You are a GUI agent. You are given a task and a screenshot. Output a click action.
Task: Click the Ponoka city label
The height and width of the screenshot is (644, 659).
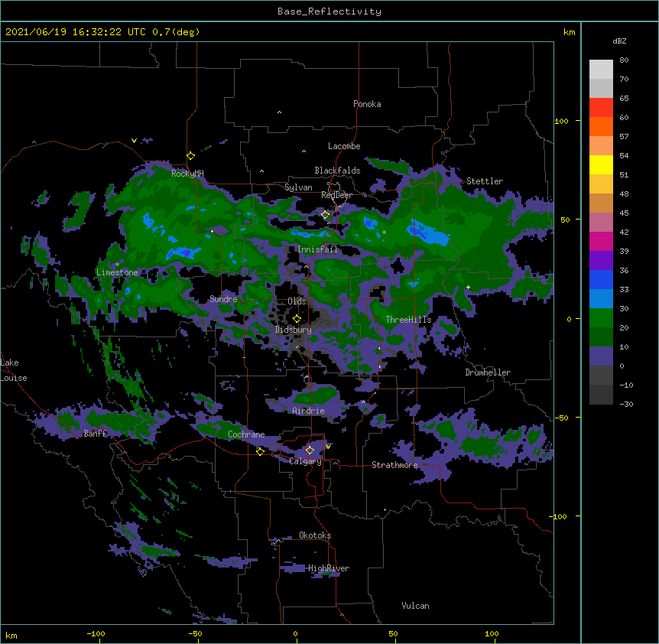tap(367, 104)
